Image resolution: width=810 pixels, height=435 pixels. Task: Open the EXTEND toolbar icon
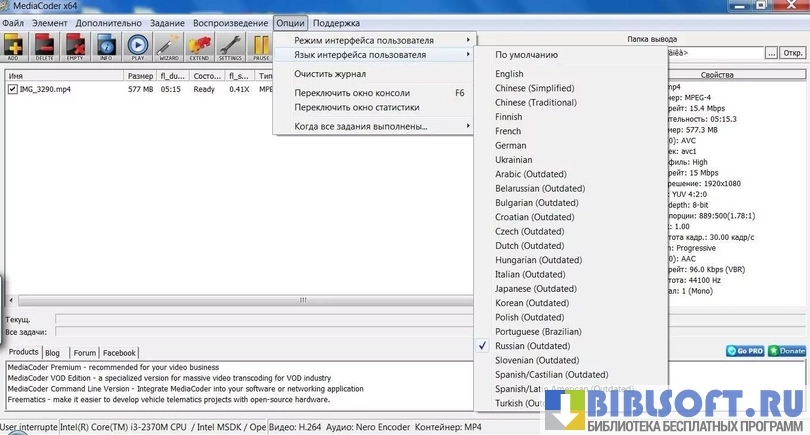[x=199, y=47]
